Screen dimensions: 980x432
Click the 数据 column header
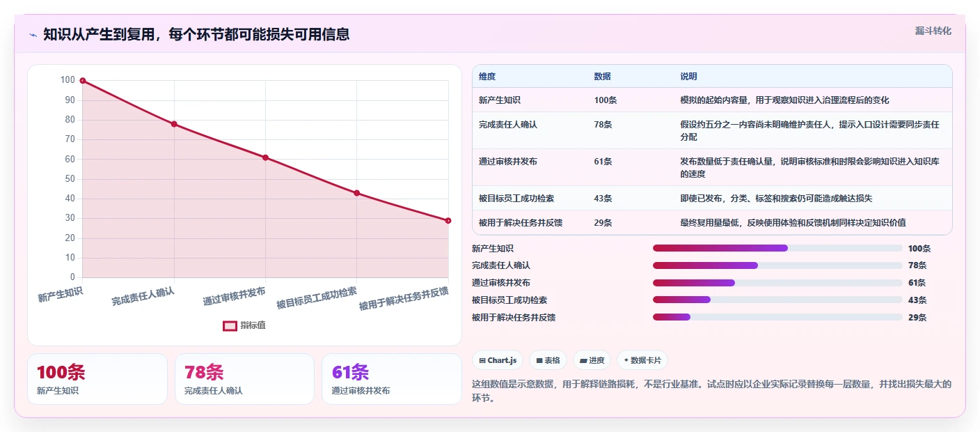coord(603,77)
